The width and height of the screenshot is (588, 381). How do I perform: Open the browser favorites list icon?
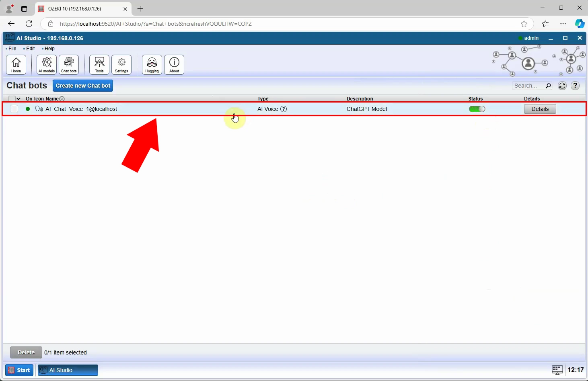(545, 24)
